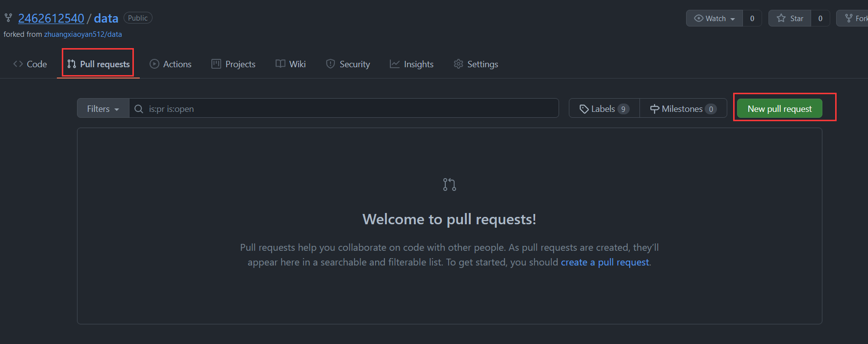Screen dimensions: 868x344
Task: Switch to the Code tab
Action: pos(30,64)
